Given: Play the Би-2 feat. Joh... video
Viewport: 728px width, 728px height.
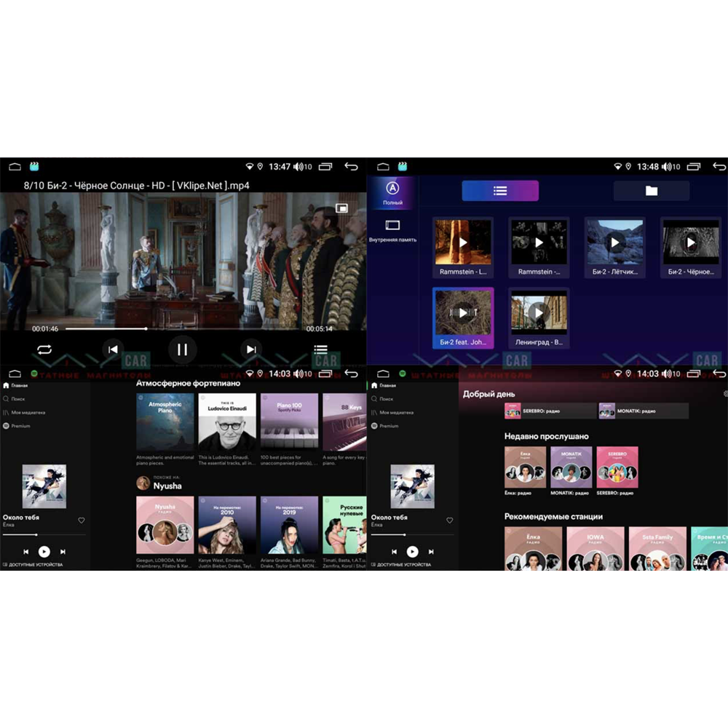Looking at the screenshot, I should click(x=463, y=318).
